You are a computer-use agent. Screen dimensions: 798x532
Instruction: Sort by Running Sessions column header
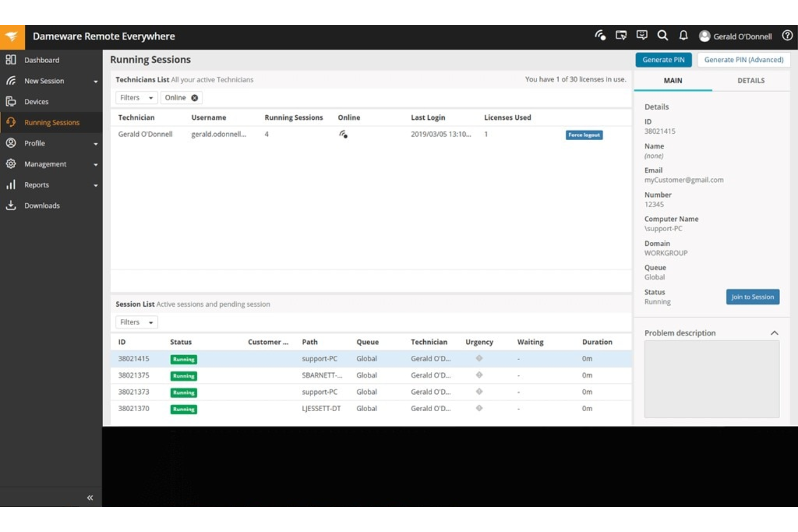click(294, 118)
